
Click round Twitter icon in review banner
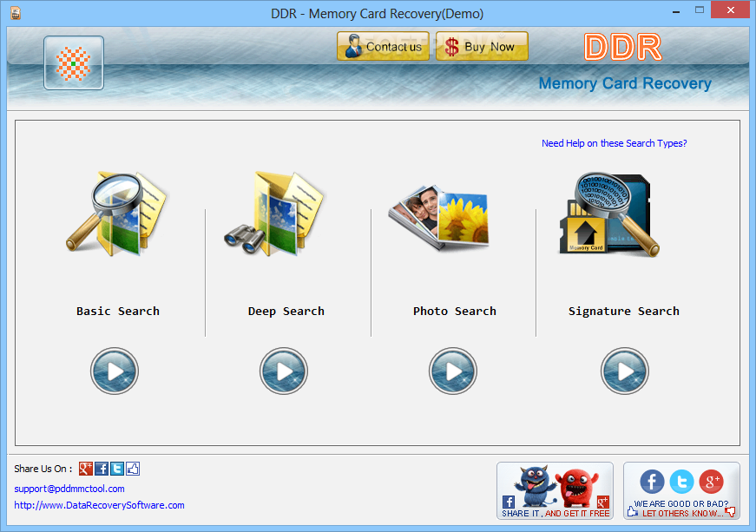pos(681,482)
